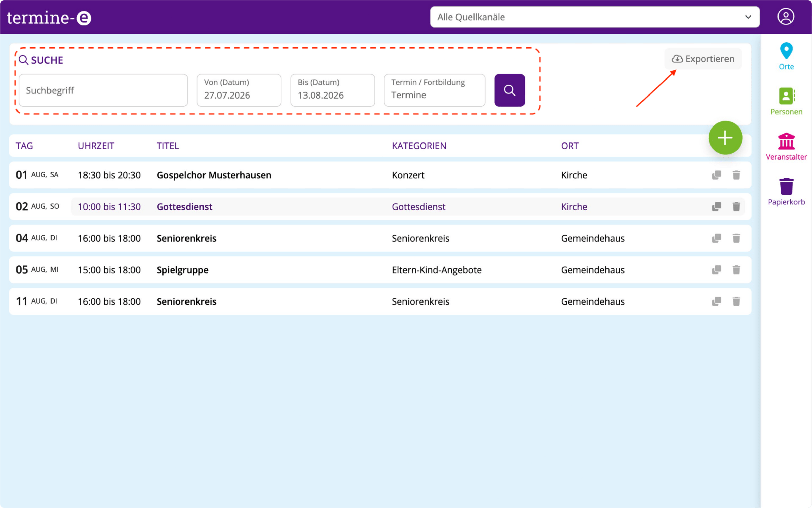Duplicate the Seniorenkreis event on 11 Aug
This screenshot has width=812, height=508.
tap(716, 301)
